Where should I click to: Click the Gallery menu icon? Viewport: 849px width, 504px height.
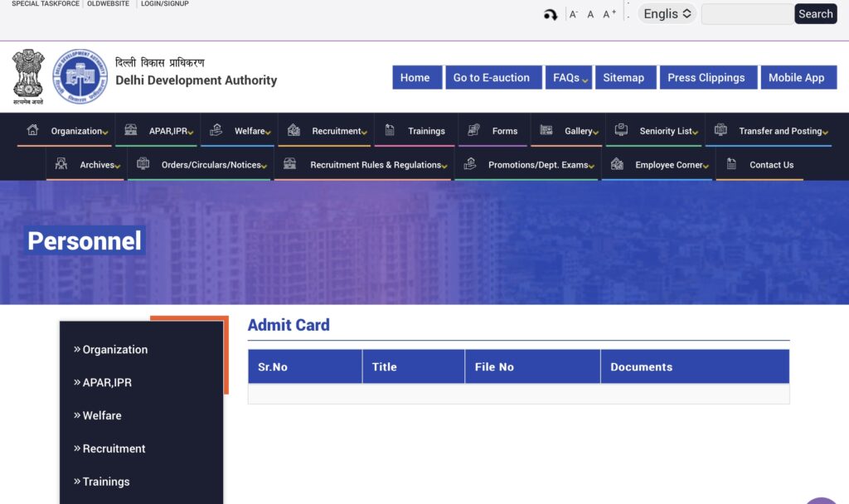(x=546, y=130)
